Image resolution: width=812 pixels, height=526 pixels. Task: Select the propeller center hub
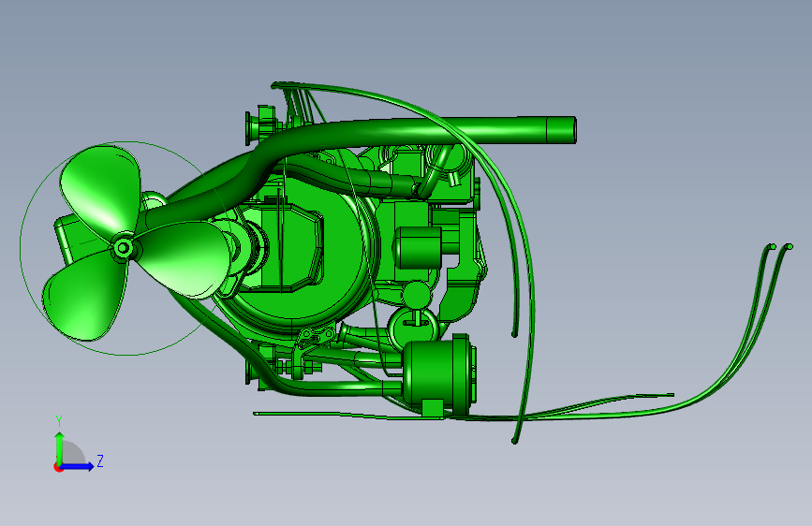[x=123, y=248]
